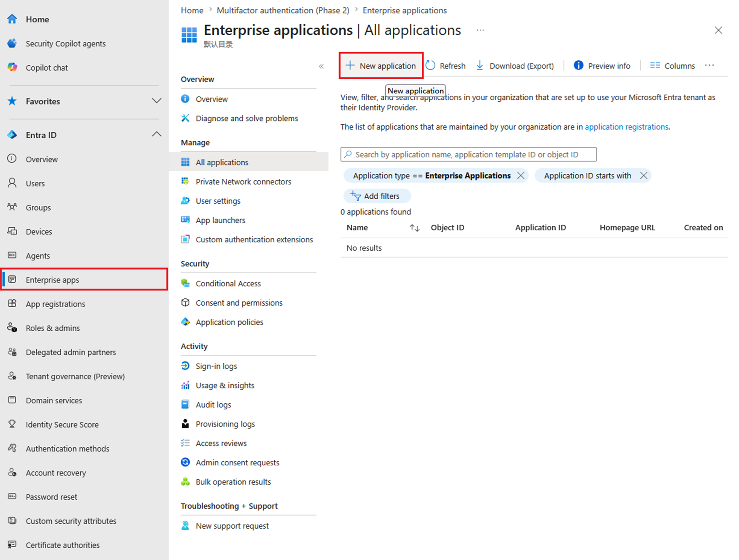Open Identity Secure Score
Image resolution: width=739 pixels, height=560 pixels.
pyautogui.click(x=62, y=425)
